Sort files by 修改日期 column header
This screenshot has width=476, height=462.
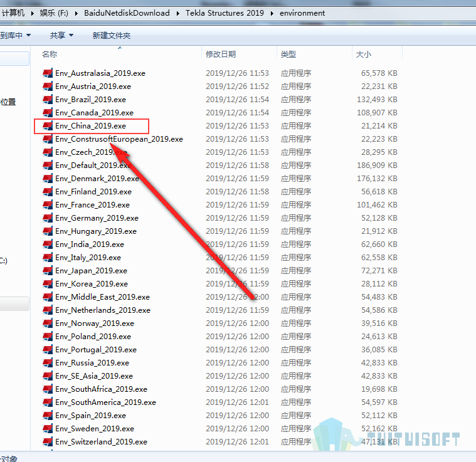[x=221, y=55]
